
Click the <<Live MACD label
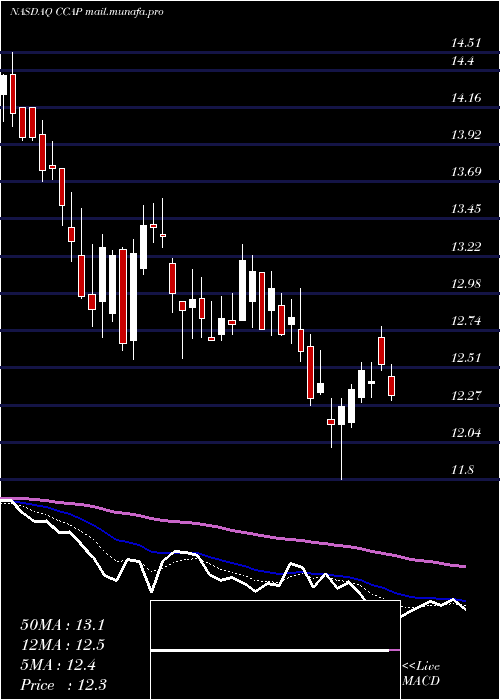(421, 674)
